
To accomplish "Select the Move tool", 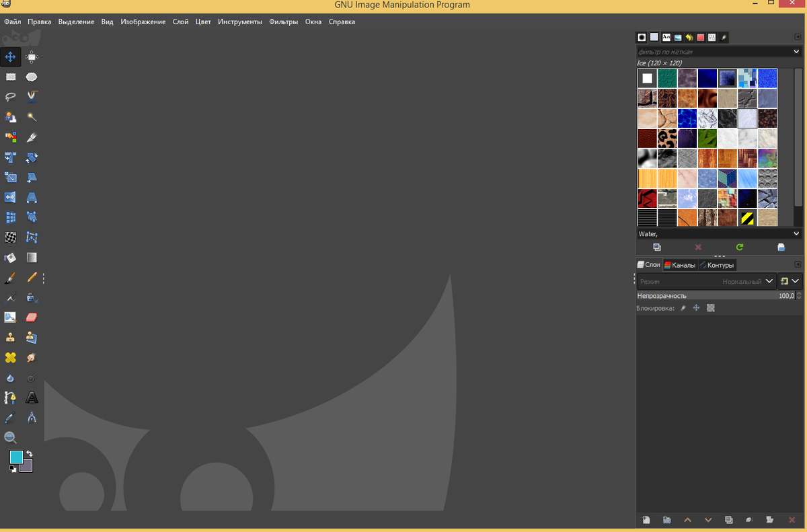I will coord(11,57).
